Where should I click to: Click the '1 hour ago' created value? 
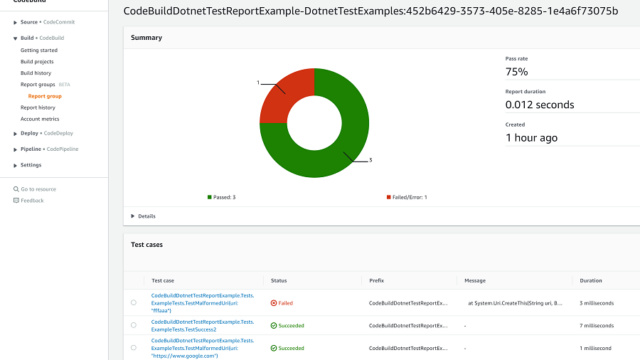[531, 138]
